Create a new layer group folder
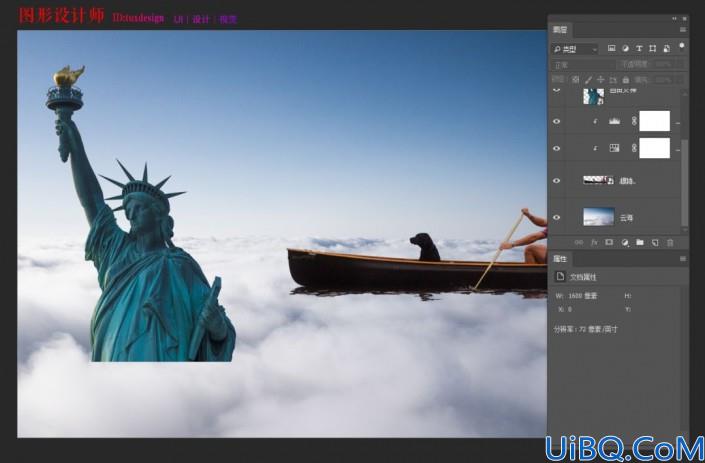The image size is (705, 463). pyautogui.click(x=640, y=243)
